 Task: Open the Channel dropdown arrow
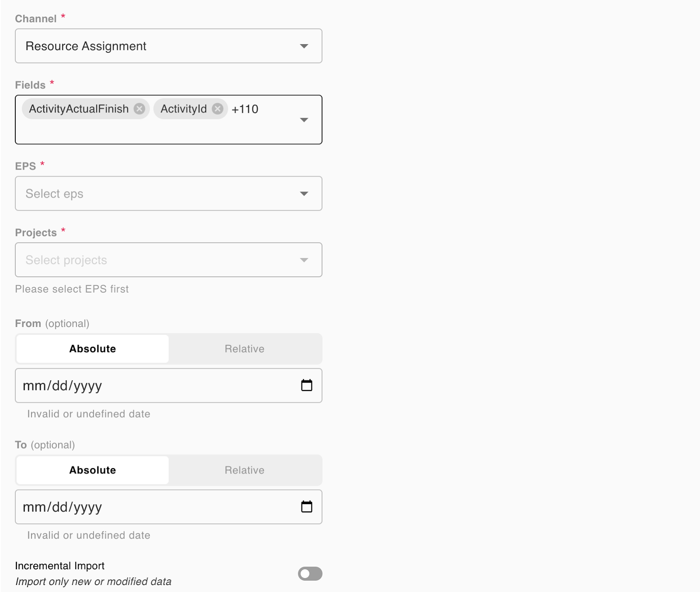tap(304, 46)
